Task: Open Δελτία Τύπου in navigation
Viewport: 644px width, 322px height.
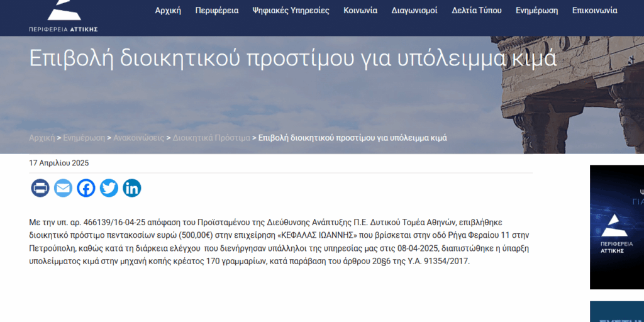Action: [477, 11]
